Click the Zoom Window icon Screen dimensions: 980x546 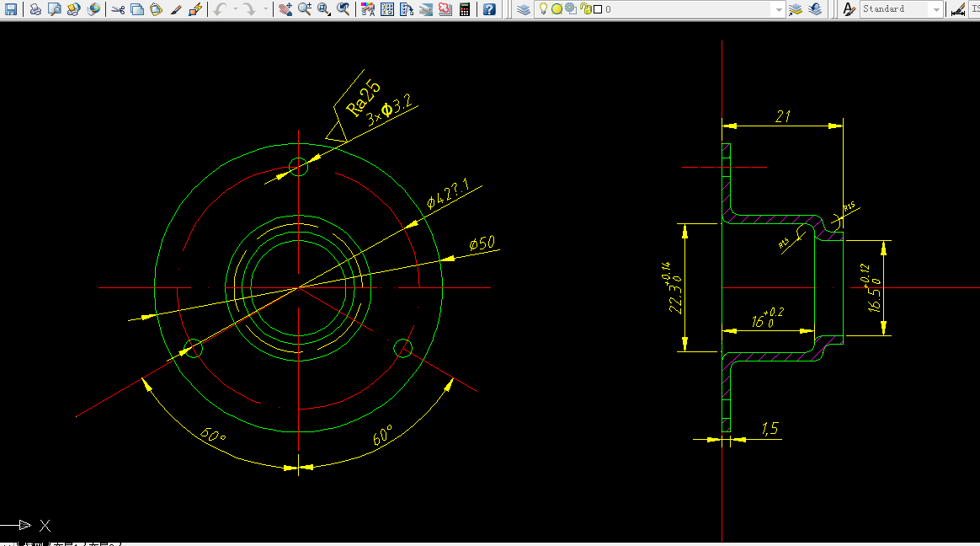coord(324,8)
